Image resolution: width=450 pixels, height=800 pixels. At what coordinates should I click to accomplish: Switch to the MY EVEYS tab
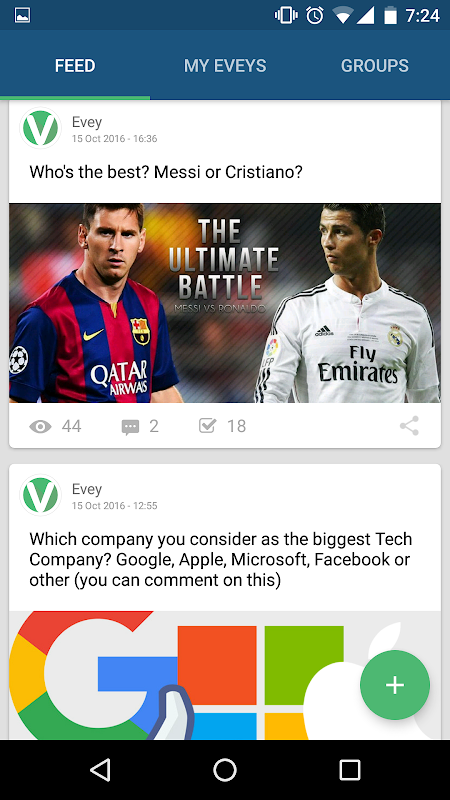coord(225,65)
